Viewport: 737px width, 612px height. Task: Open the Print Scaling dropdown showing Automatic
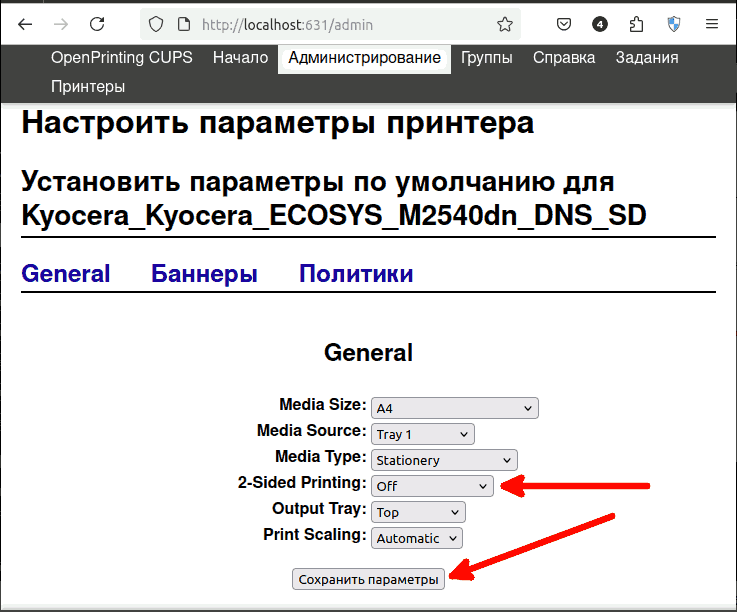pyautogui.click(x=417, y=538)
